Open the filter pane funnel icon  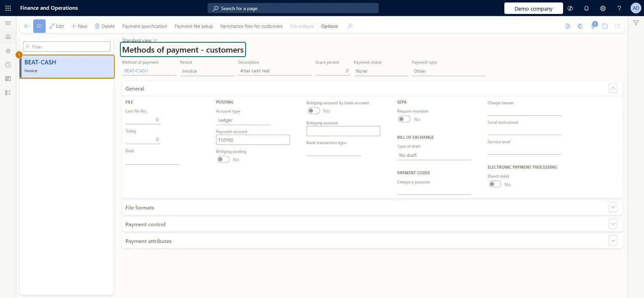(636, 23)
